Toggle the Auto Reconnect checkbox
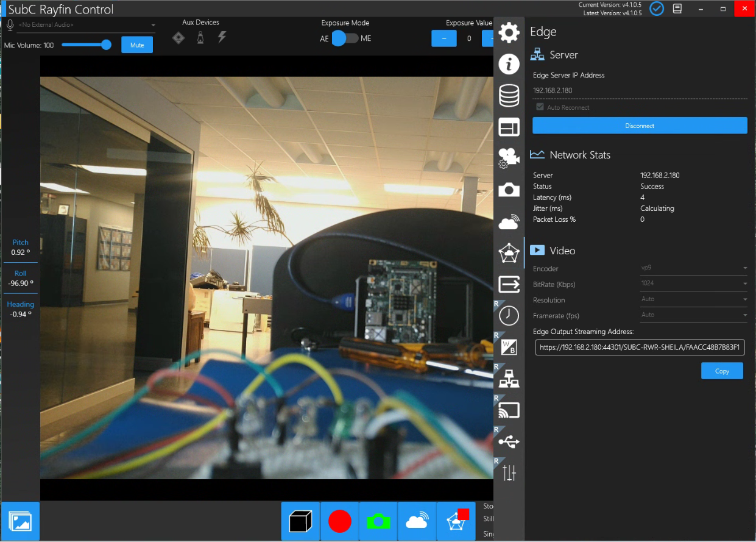This screenshot has height=542, width=756. (539, 107)
